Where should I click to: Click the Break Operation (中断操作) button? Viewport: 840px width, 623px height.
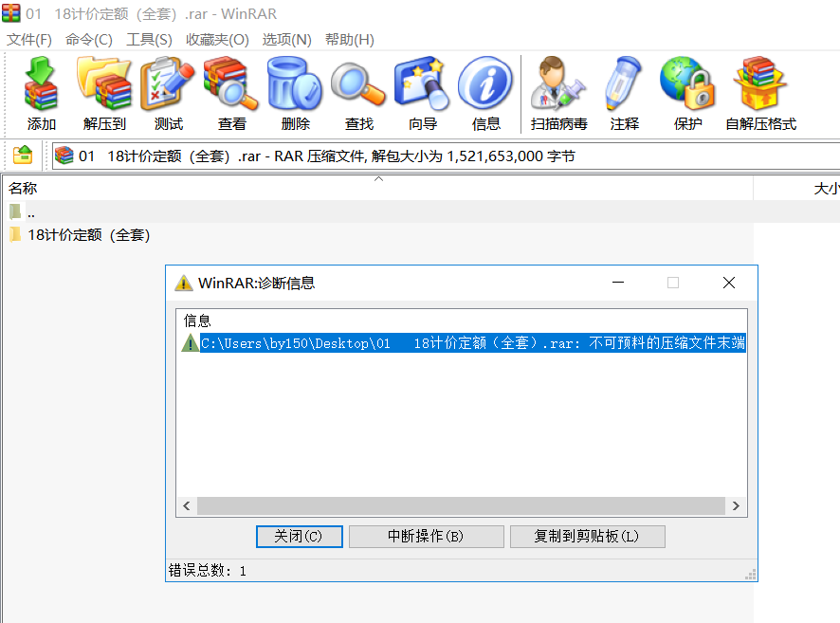tap(426, 536)
